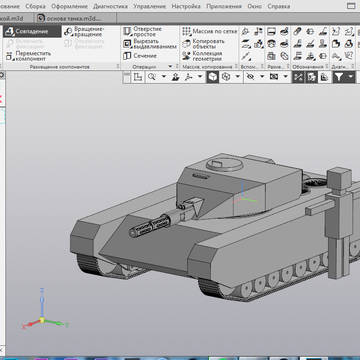Open the Приложения menu
Image resolution: width=360 pixels, height=360 pixels.
click(224, 6)
